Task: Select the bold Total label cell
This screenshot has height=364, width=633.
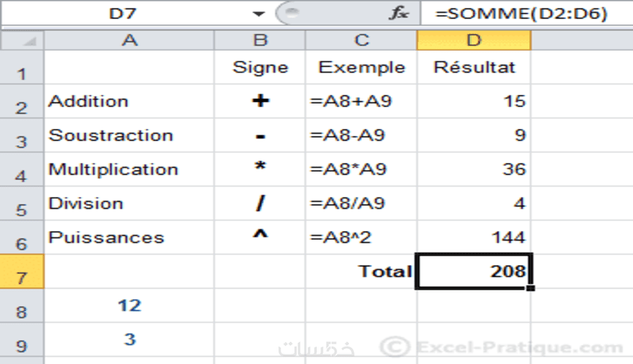Action: (x=362, y=271)
